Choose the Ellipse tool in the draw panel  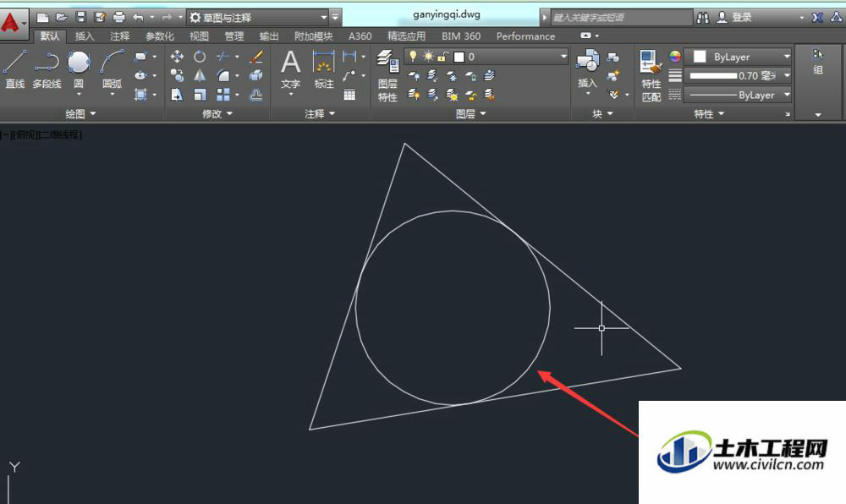(x=140, y=75)
